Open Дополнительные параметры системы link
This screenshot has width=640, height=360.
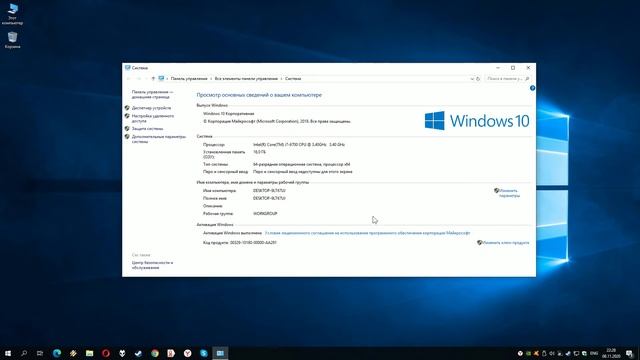[159, 139]
